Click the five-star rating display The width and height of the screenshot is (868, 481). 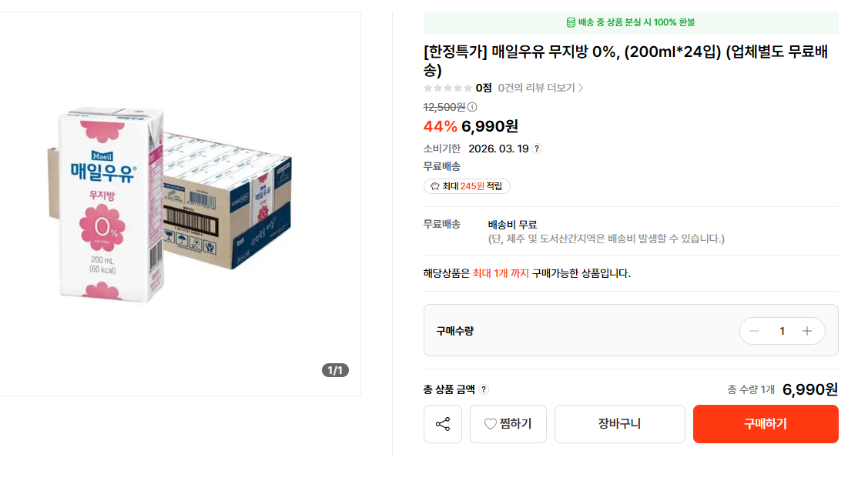click(447, 88)
